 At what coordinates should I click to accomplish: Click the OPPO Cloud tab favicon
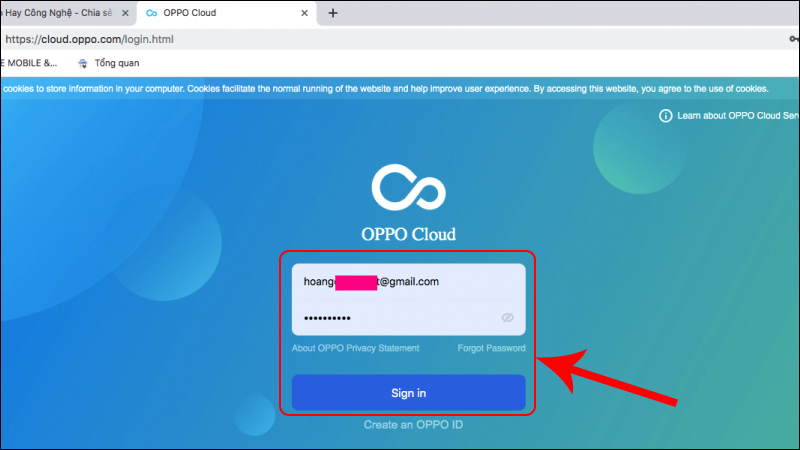coord(152,13)
